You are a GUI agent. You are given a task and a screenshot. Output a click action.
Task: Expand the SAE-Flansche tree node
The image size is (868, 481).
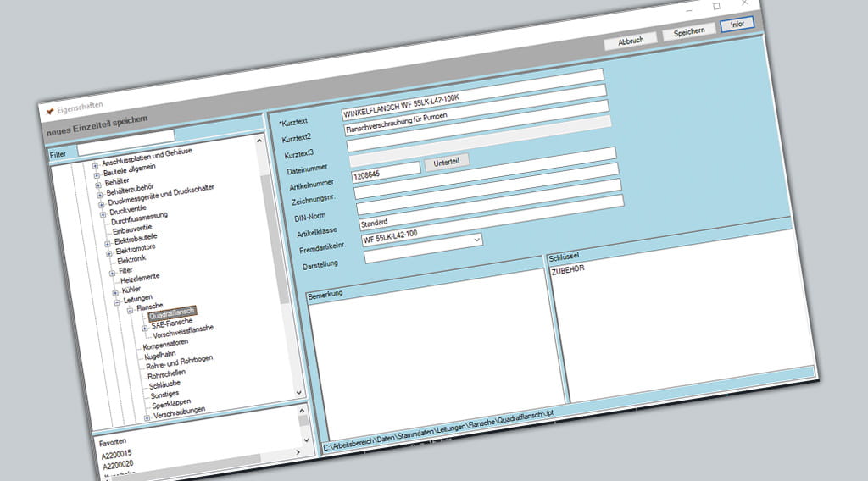coord(144,327)
